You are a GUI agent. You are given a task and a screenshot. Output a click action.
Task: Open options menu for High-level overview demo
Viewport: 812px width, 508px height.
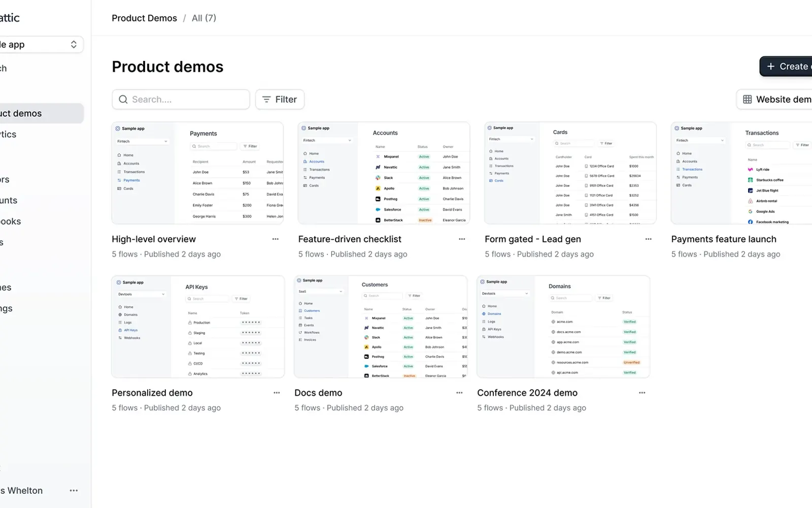click(275, 239)
